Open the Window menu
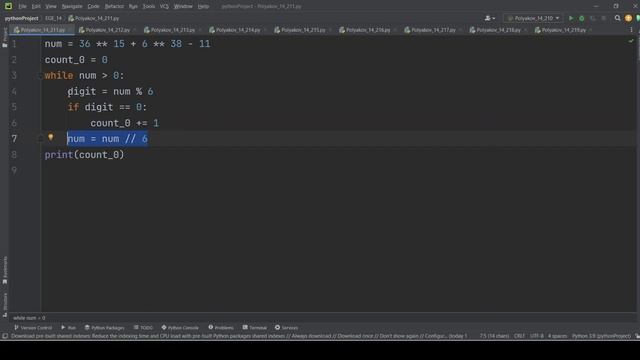Image resolution: width=640 pixels, height=360 pixels. (183, 7)
